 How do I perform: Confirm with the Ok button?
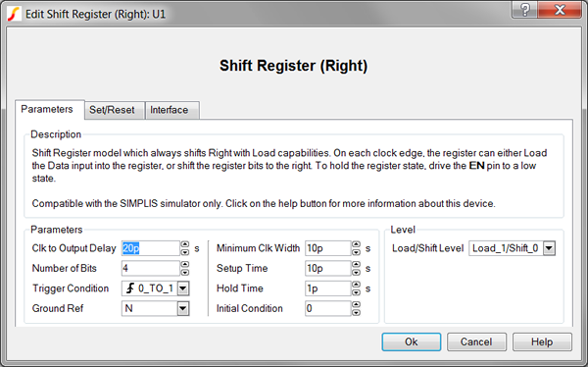[x=412, y=341]
